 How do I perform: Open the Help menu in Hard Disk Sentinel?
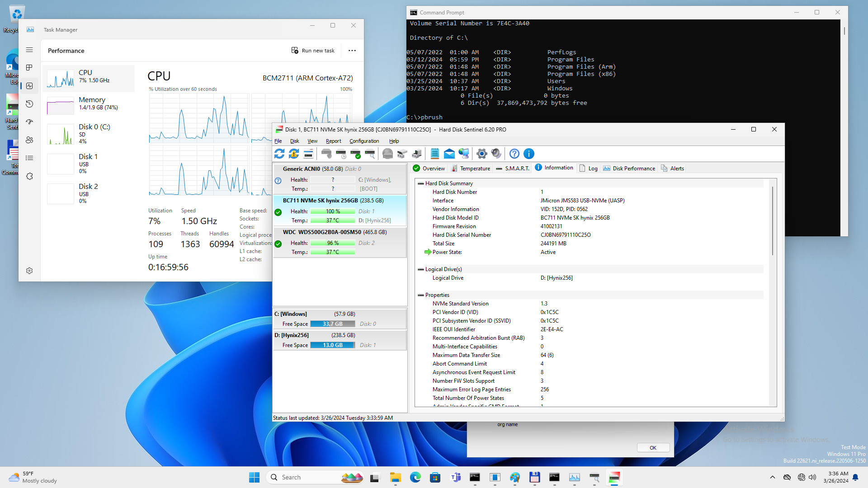point(394,141)
